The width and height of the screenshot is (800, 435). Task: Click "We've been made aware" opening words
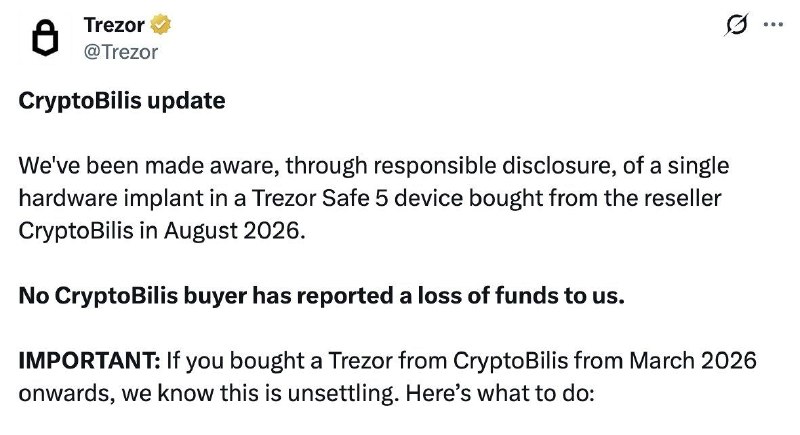coord(149,166)
